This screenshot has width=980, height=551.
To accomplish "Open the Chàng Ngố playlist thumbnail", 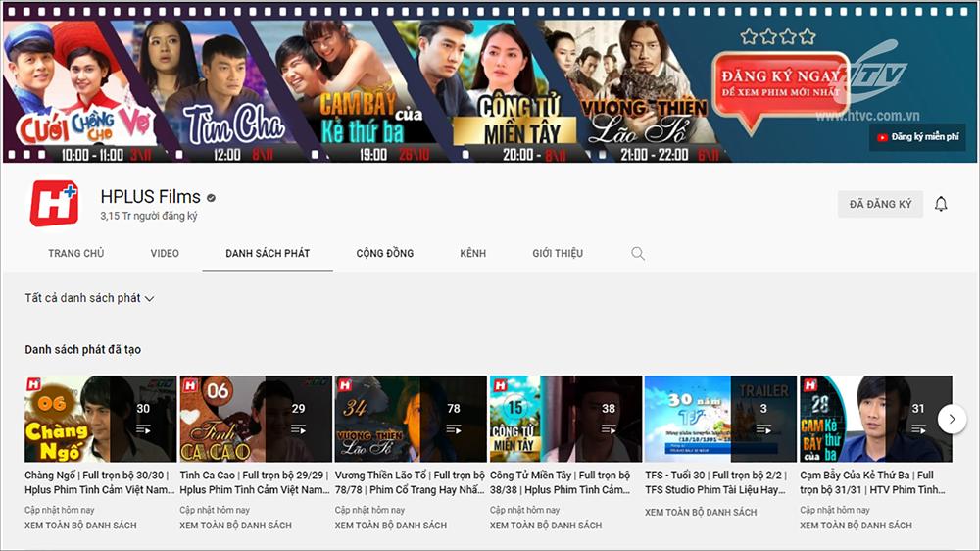I will tap(101, 419).
